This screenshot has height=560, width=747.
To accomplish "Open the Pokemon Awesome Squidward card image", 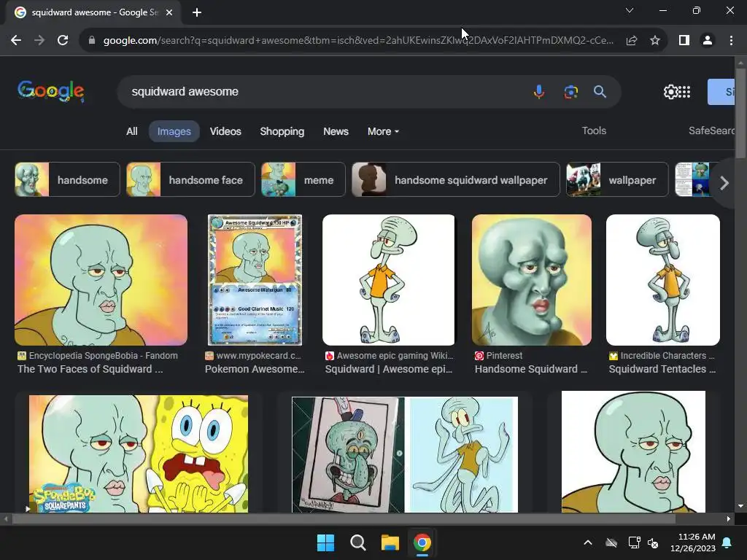I will (255, 280).
